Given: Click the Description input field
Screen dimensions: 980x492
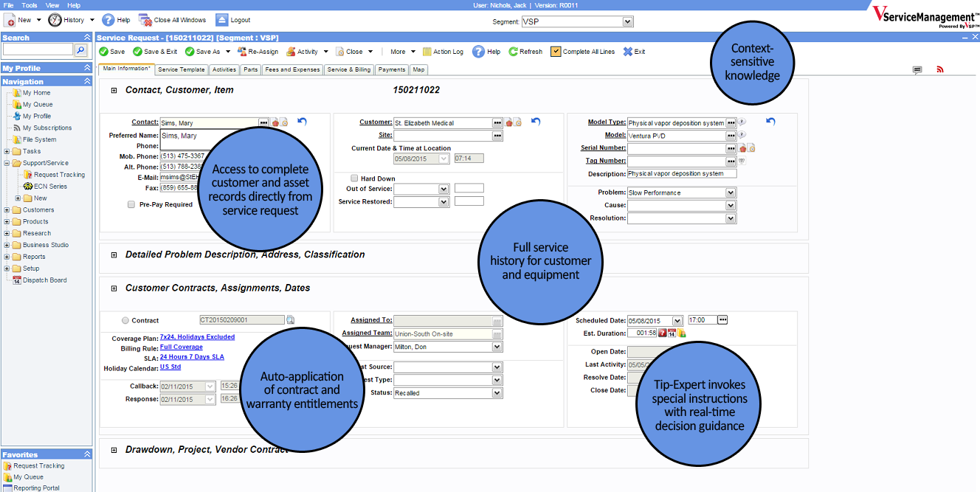Looking at the screenshot, I should [x=681, y=174].
